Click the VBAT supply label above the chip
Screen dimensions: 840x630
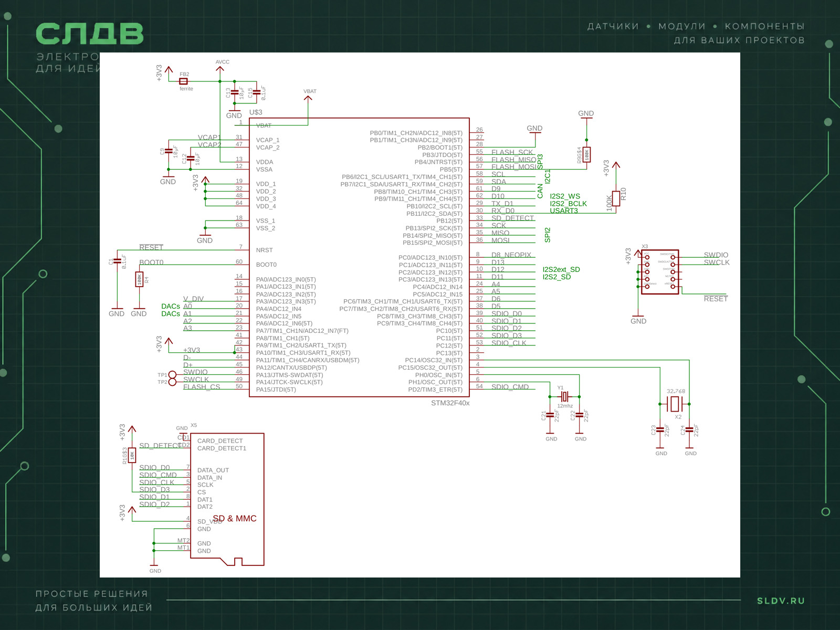(310, 91)
